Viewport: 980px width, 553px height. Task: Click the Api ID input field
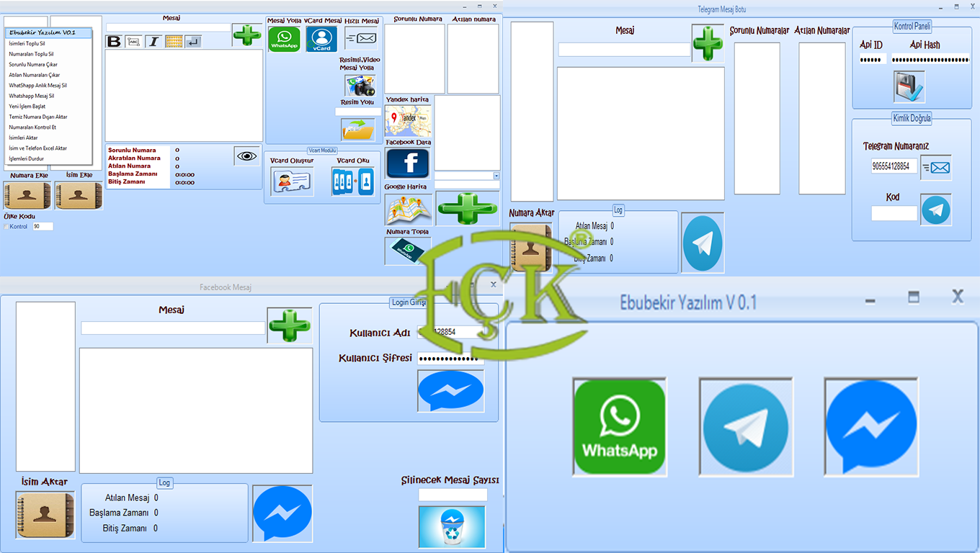click(873, 59)
